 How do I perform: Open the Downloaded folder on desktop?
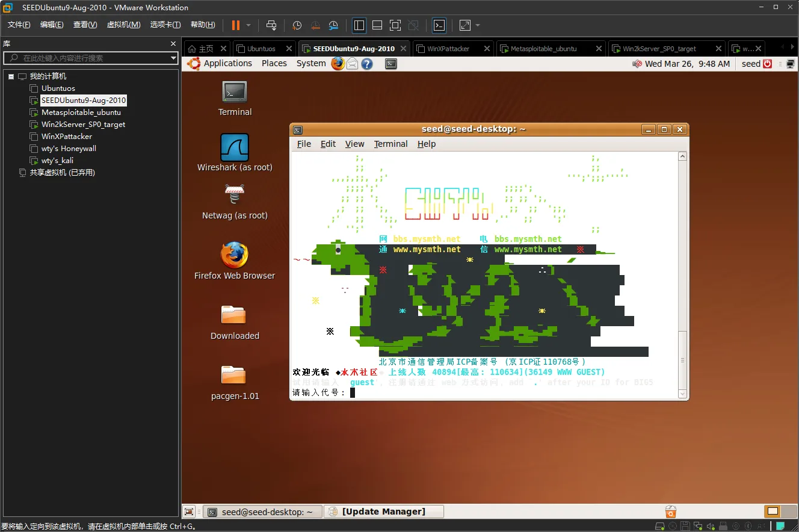[x=235, y=322]
